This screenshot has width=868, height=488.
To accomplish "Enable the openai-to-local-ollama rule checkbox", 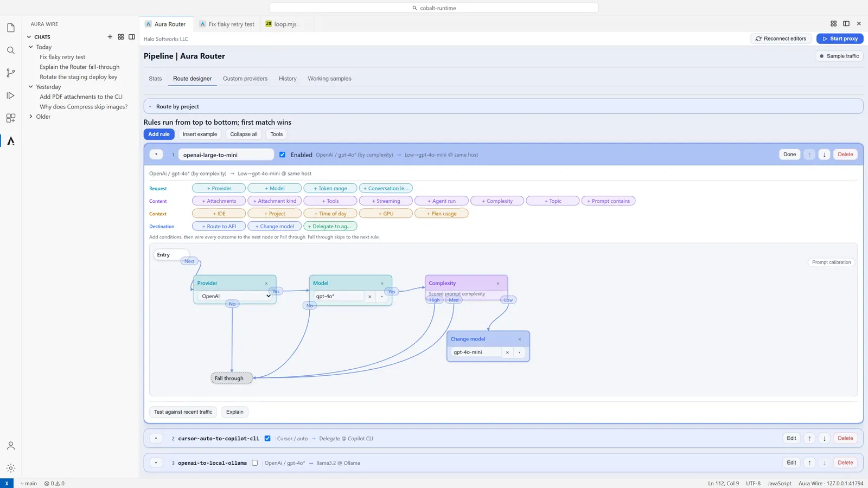I will click(x=254, y=463).
